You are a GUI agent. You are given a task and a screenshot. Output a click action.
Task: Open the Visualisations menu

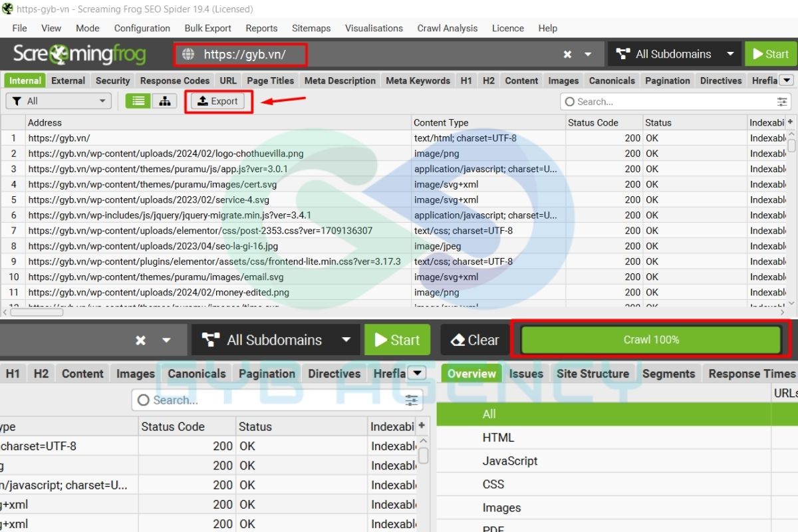[x=374, y=28]
